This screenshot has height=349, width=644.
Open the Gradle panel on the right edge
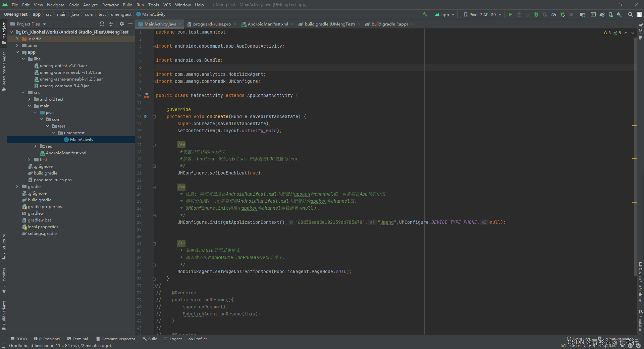pos(640,34)
